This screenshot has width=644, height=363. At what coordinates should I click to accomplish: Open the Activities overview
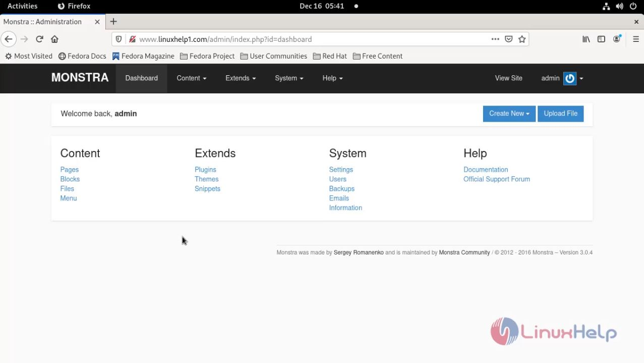coord(22,6)
